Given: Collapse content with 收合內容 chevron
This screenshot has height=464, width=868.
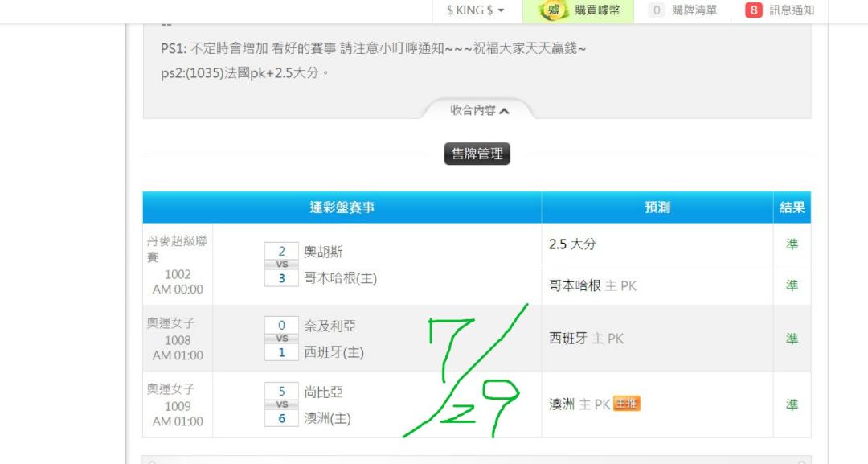Looking at the screenshot, I should pyautogui.click(x=479, y=110).
